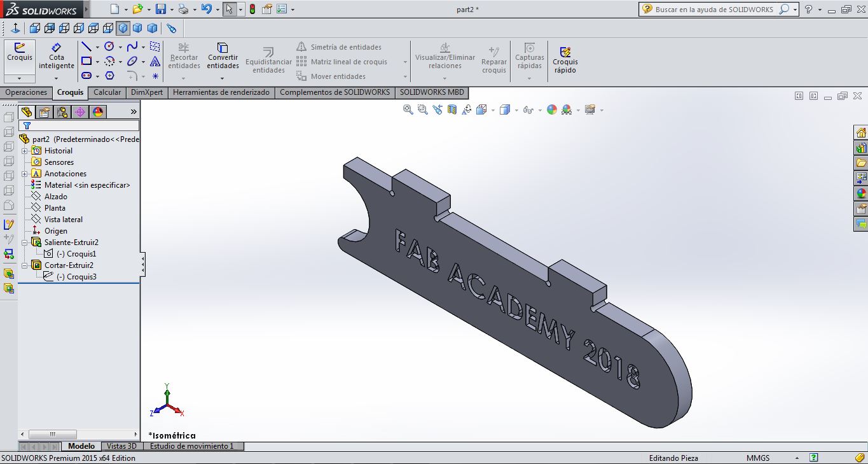This screenshot has width=868, height=464.
Task: Select the Point sketch tool (asterisk)
Action: pyautogui.click(x=155, y=76)
